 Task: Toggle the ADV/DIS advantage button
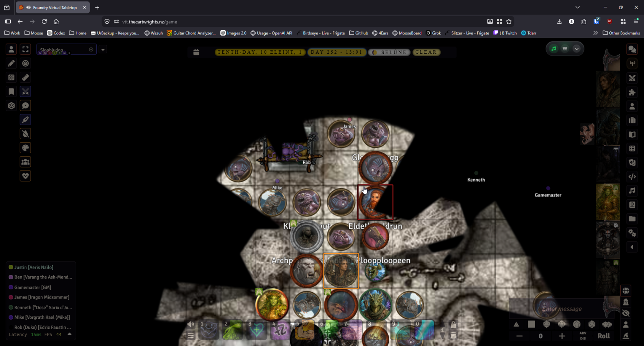583,336
